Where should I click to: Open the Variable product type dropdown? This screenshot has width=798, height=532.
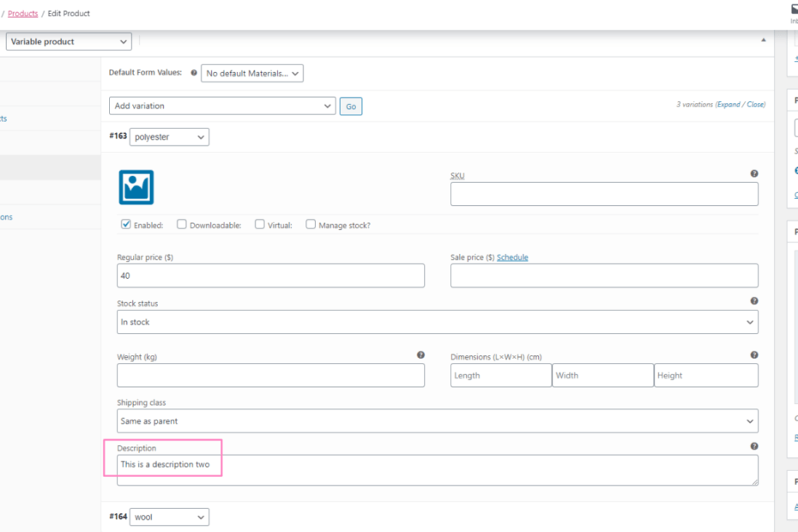pos(69,41)
